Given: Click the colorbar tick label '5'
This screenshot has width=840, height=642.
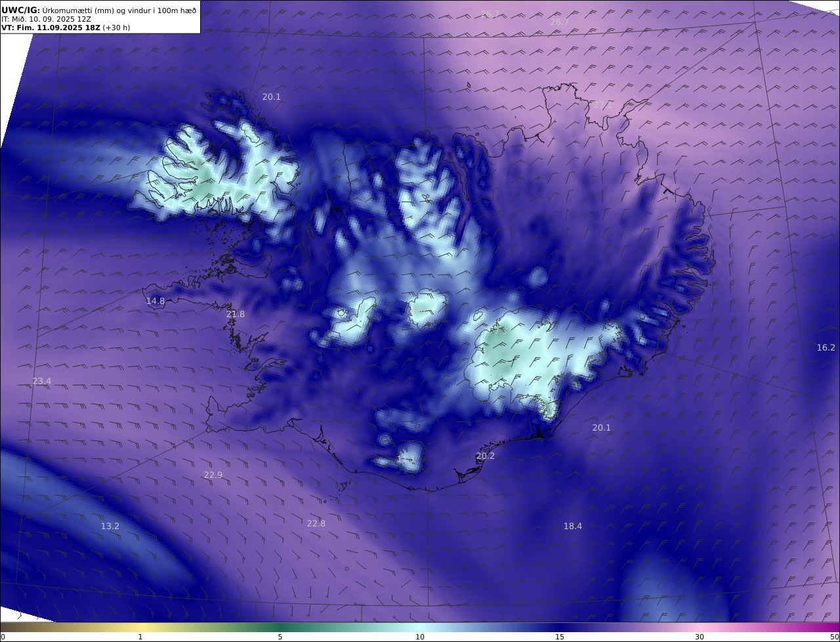Looking at the screenshot, I should 280,637.
